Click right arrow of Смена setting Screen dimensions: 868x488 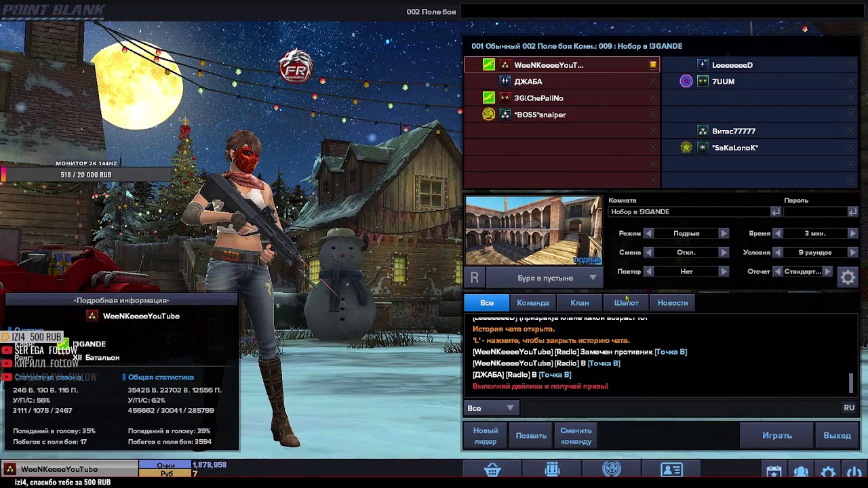click(724, 252)
